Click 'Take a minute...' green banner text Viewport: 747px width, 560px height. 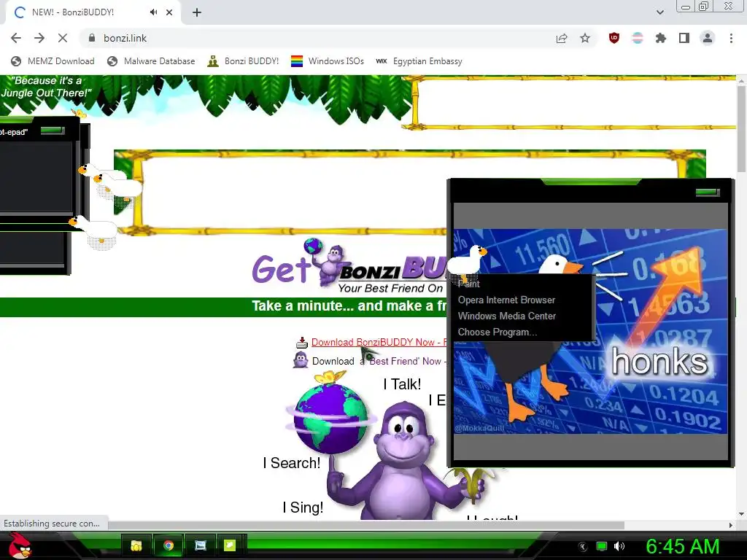click(349, 306)
